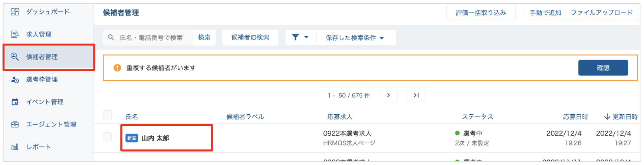Viewport: 644px width, 165px height.
Task: Open candidate 山内 太郎
Action: coord(155,138)
